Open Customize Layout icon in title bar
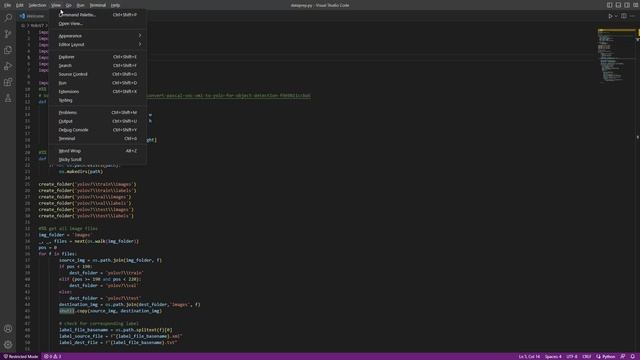The height and width of the screenshot is (360, 640). coord(636,5)
